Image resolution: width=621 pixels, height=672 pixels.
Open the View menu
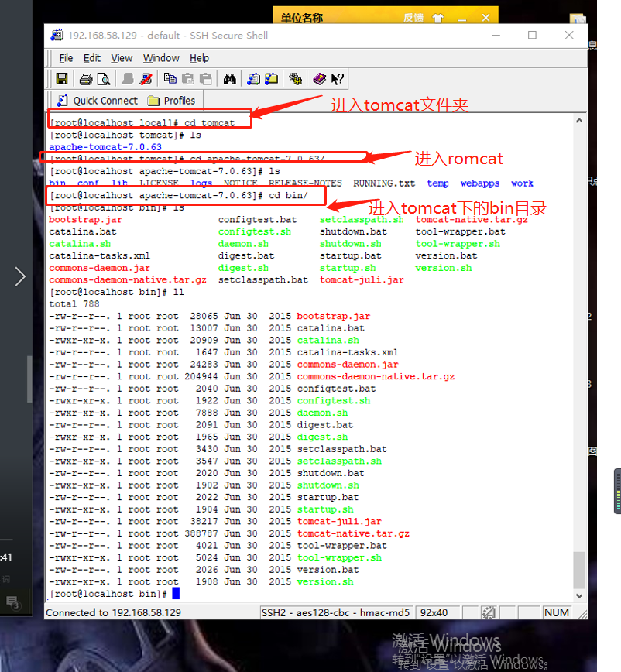pos(122,58)
